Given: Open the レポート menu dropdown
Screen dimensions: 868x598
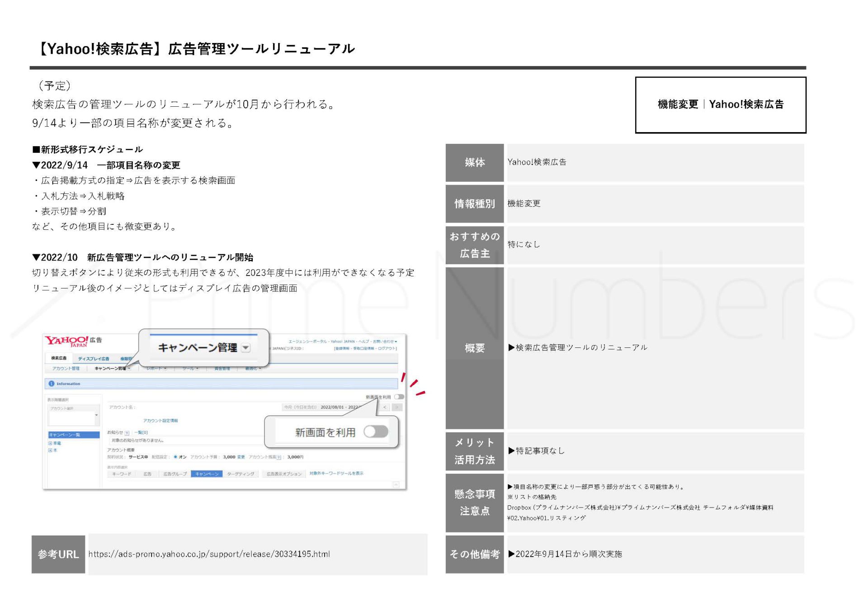Looking at the screenshot, I should [157, 368].
